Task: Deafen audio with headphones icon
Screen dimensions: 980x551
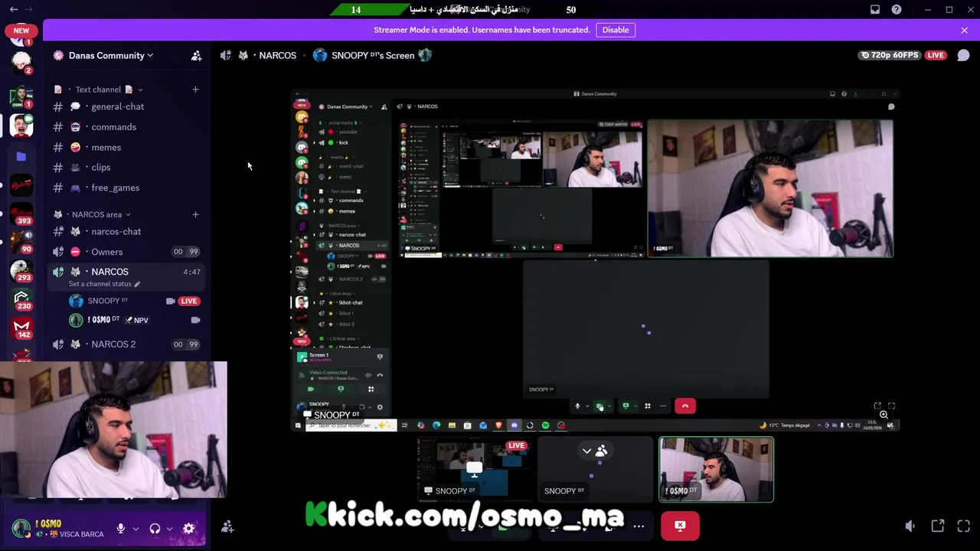Action: [155, 529]
